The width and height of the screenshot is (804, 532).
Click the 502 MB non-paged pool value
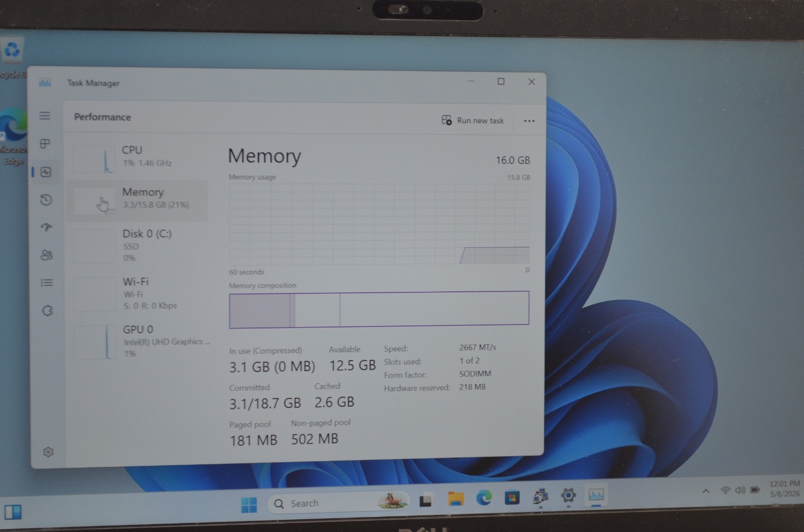point(315,439)
